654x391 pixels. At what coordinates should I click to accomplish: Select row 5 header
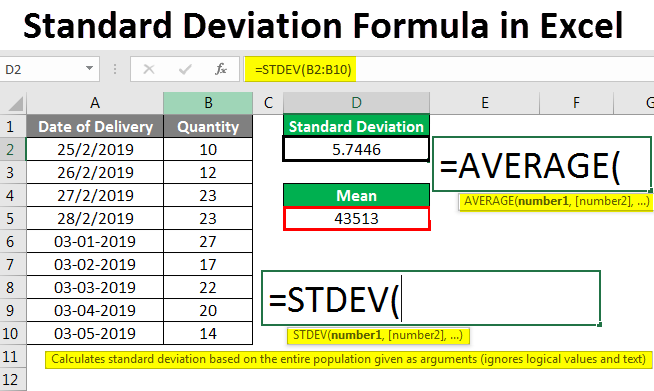point(13,218)
